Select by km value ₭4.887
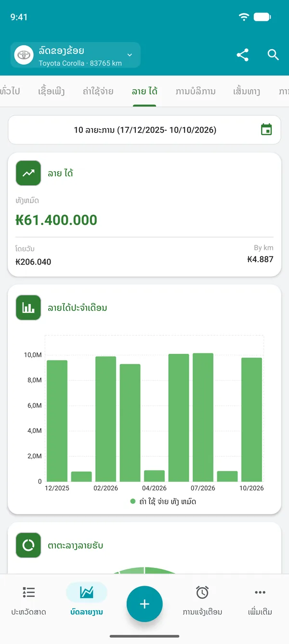This screenshot has height=644, width=289. [x=260, y=259]
